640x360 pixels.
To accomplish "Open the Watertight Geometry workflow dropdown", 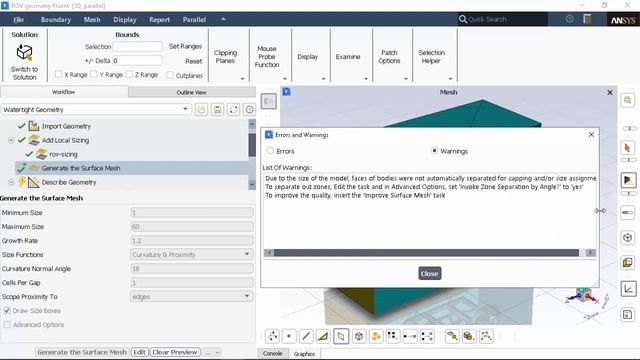I will pos(96,109).
